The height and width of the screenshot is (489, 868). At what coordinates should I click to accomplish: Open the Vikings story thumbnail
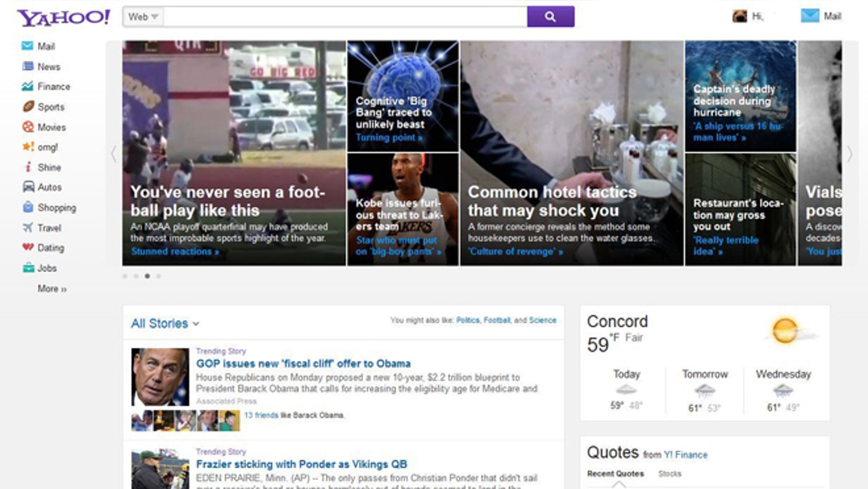click(x=160, y=469)
